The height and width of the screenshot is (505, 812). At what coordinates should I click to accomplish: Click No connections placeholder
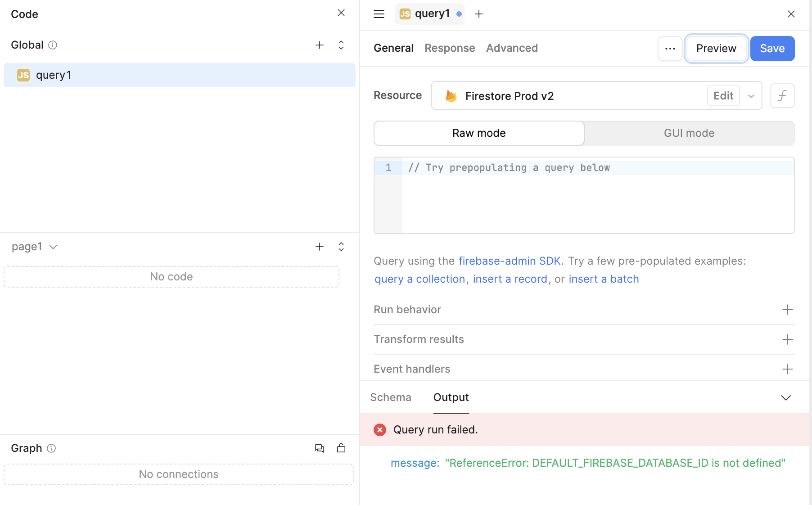[x=179, y=474]
